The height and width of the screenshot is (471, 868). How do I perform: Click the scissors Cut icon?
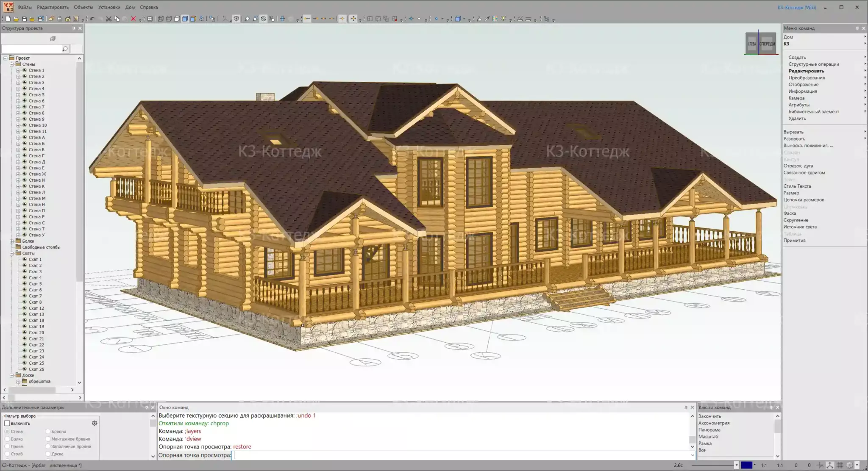coord(108,19)
